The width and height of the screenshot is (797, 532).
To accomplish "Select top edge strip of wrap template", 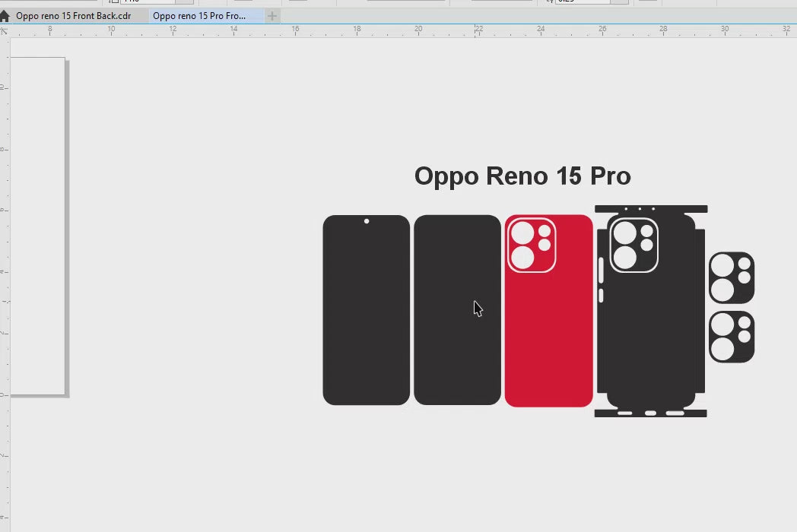I will 651,208.
